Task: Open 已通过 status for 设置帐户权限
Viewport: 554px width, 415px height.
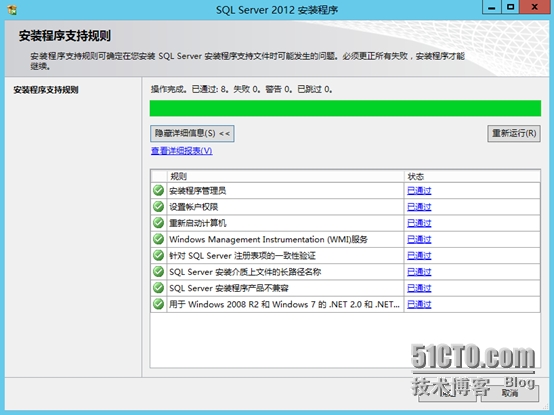Action: tap(419, 207)
